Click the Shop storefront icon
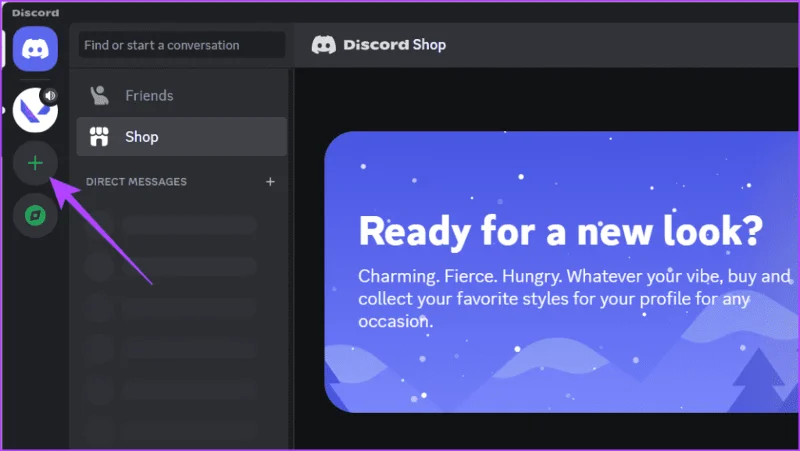 click(99, 137)
